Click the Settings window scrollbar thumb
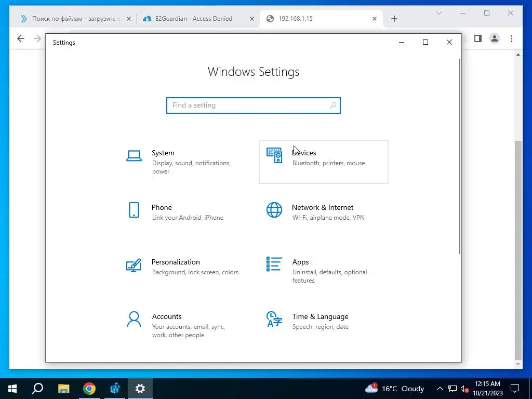532x399 pixels. click(460, 156)
